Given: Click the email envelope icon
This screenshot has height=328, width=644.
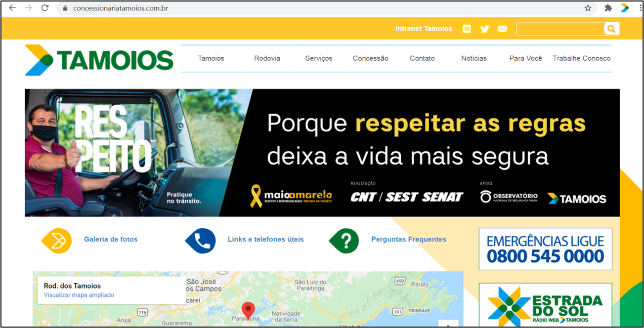Looking at the screenshot, I should 502,29.
